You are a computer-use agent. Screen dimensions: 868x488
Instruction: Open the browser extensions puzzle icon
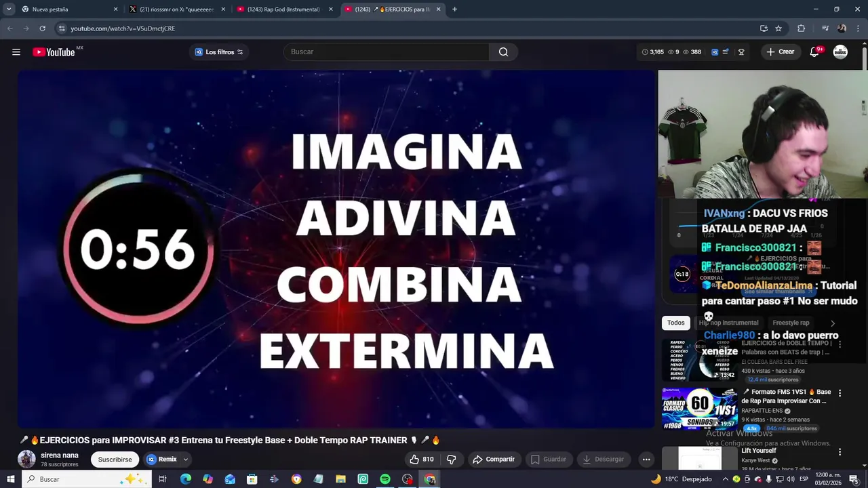[x=801, y=28]
